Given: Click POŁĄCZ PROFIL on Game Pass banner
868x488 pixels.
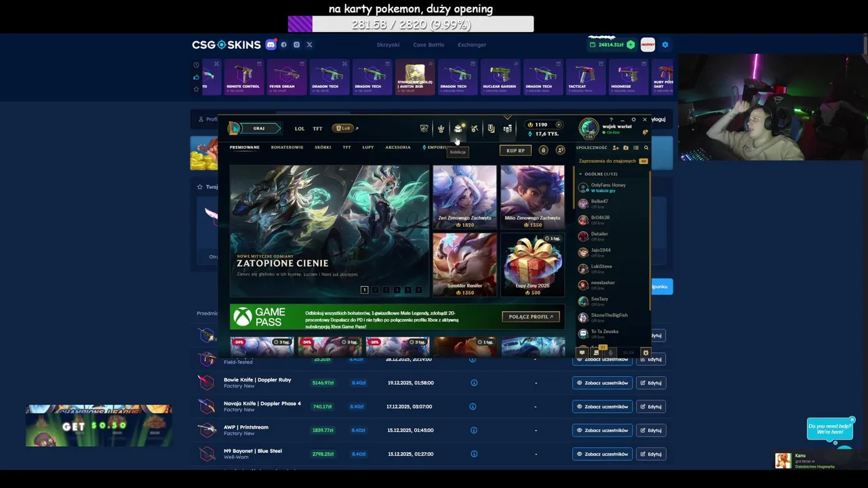Looking at the screenshot, I should (x=531, y=317).
